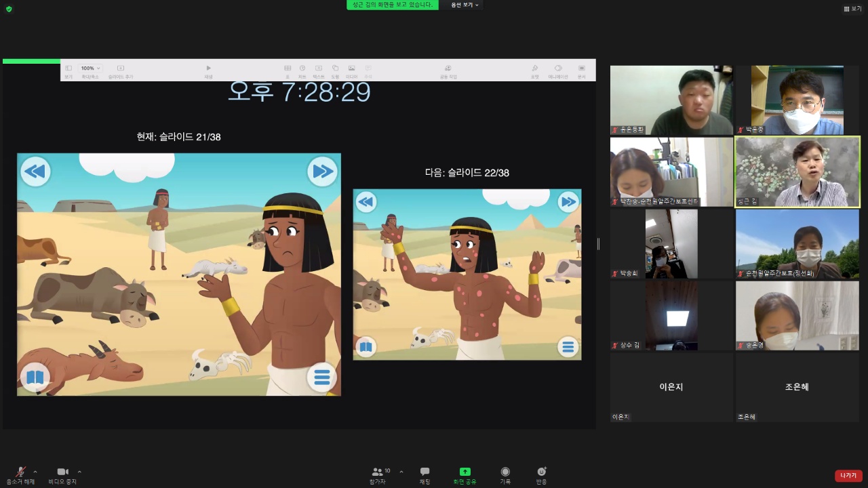This screenshot has width=868, height=488.
Task: Select participant video tile 박송희
Action: pyautogui.click(x=671, y=244)
